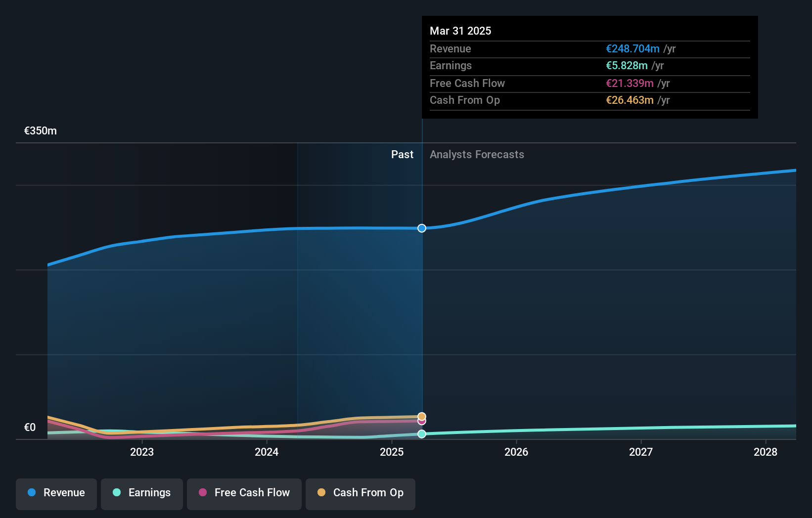Click the Free Cash Flow label in tooltip
Screen dimensions: 812x518
(x=467, y=84)
